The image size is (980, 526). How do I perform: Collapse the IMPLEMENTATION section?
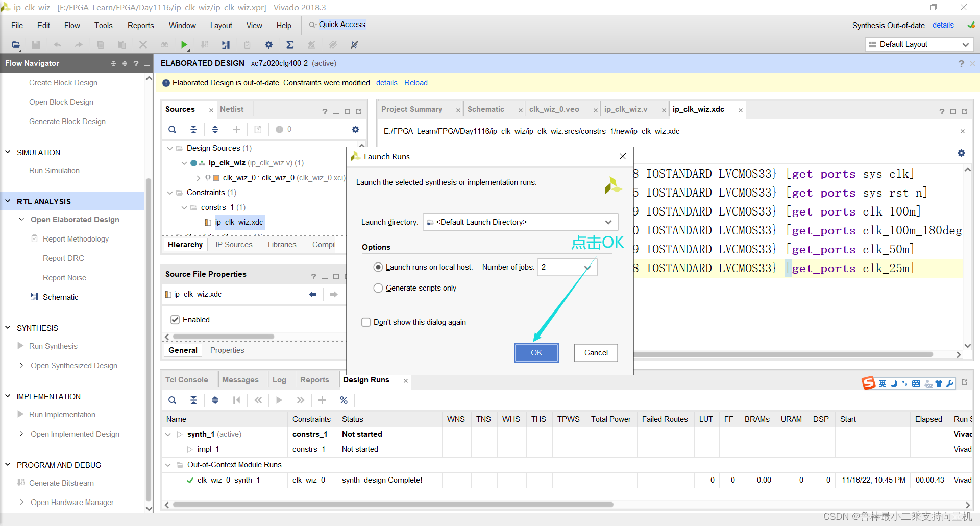click(x=8, y=396)
